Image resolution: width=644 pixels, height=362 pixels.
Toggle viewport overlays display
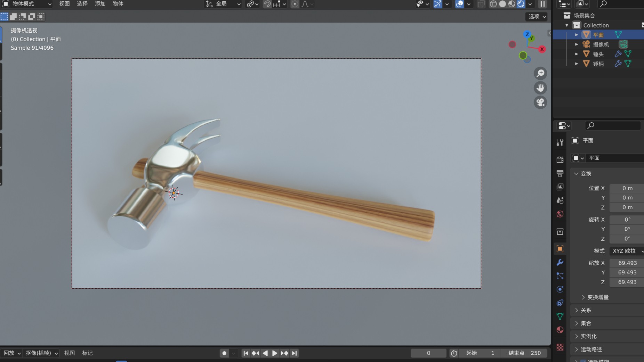[459, 4]
